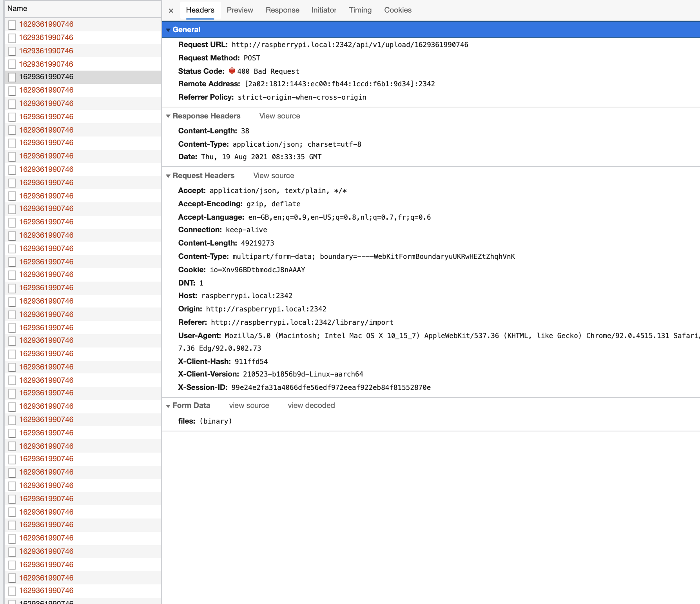The width and height of the screenshot is (700, 604).
Task: Click the 400 Bad Request status text
Action: tap(268, 71)
